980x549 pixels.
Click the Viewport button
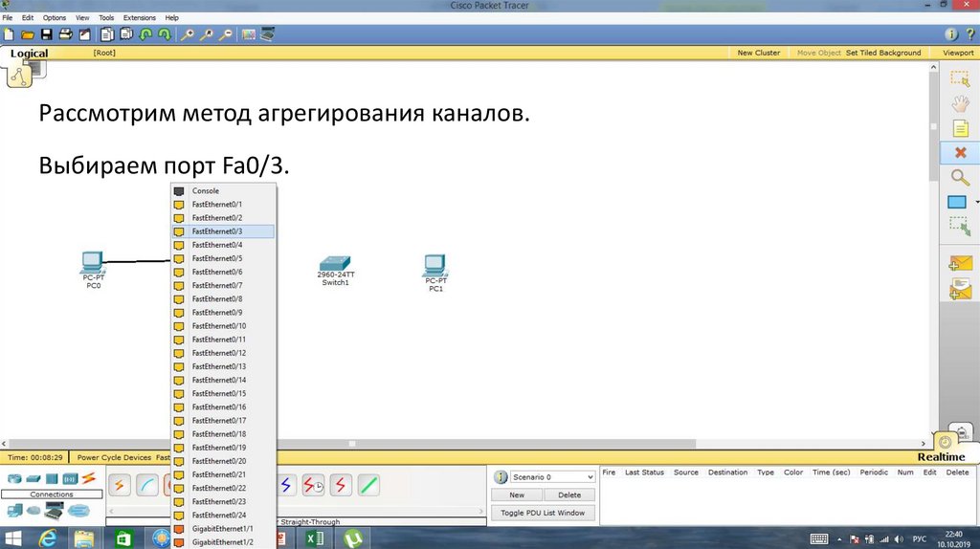[x=957, y=53]
